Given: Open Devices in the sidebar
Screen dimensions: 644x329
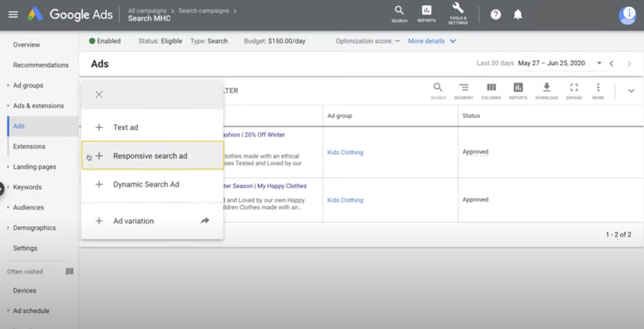Looking at the screenshot, I should pos(25,290).
